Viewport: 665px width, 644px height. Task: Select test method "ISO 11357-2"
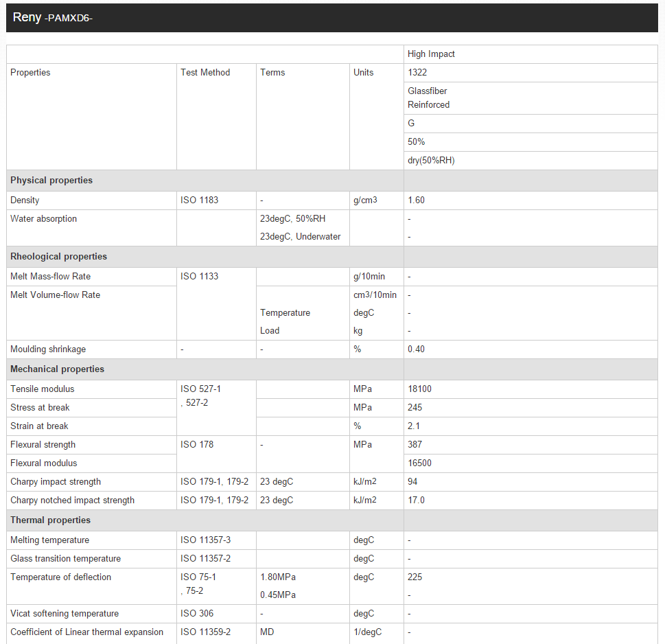206,559
